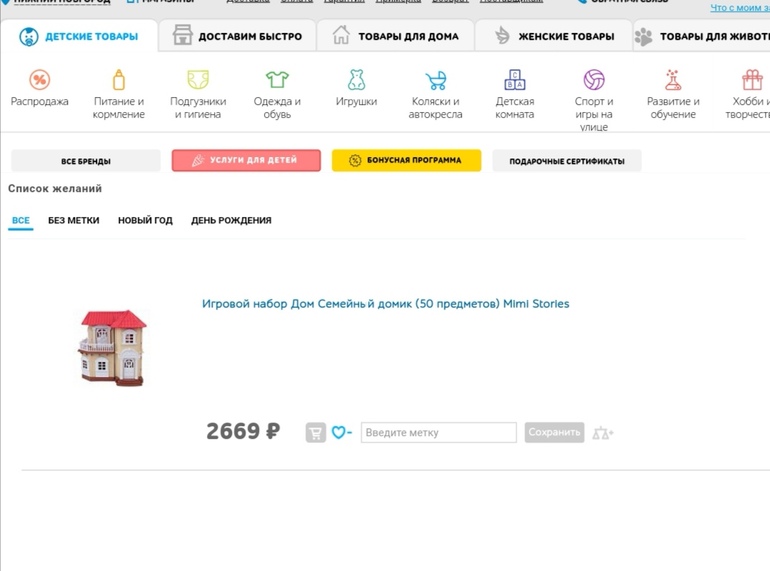Select Детская комната blocks icon

515,80
